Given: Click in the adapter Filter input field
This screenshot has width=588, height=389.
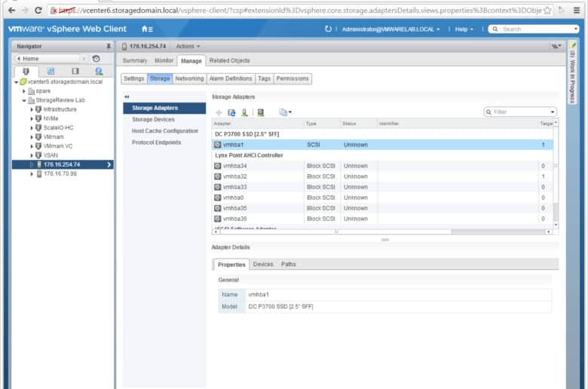Looking at the screenshot, I should 520,112.
